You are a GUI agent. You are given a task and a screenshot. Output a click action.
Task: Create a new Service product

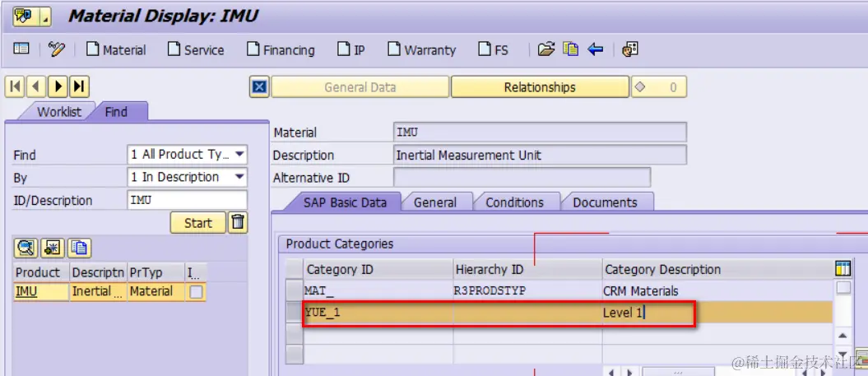pos(196,50)
